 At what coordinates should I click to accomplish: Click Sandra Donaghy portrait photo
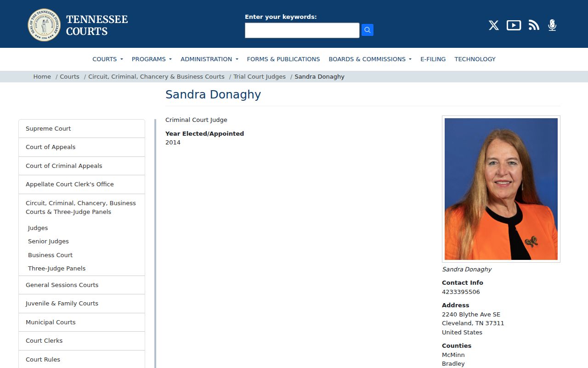click(x=501, y=189)
